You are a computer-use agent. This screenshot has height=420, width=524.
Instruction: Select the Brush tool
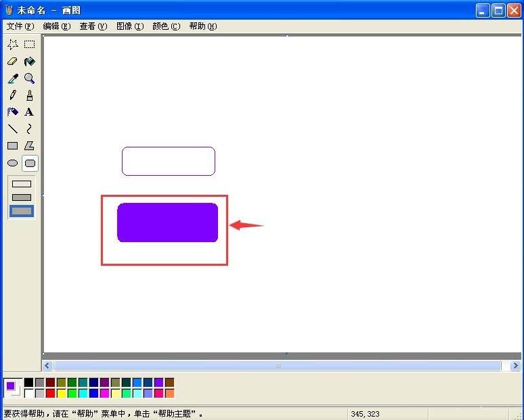(29, 95)
